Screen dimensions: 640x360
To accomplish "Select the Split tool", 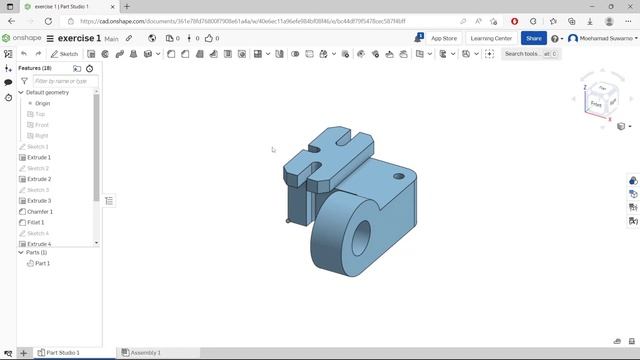I will [x=309, y=54].
